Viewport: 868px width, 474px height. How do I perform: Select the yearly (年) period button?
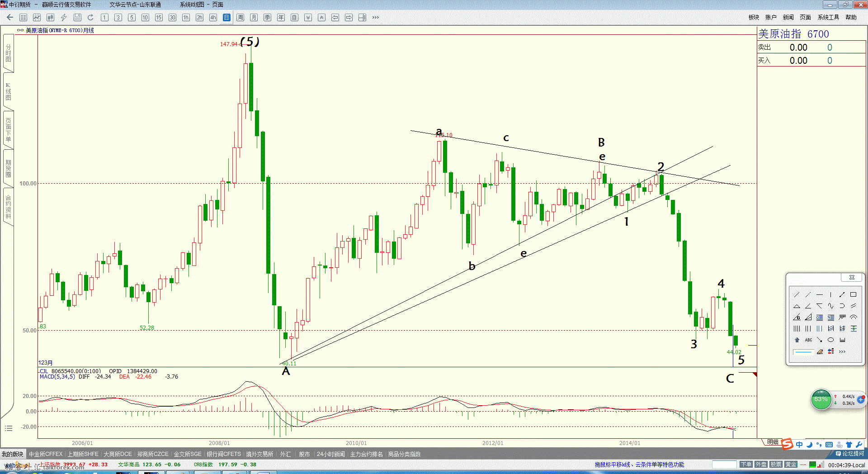(x=281, y=17)
